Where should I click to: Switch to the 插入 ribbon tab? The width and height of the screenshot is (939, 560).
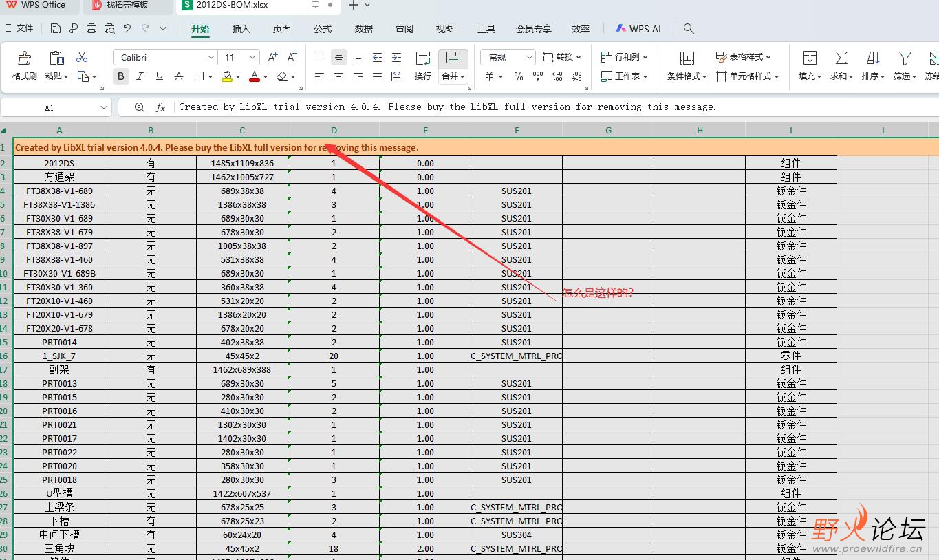[241, 28]
